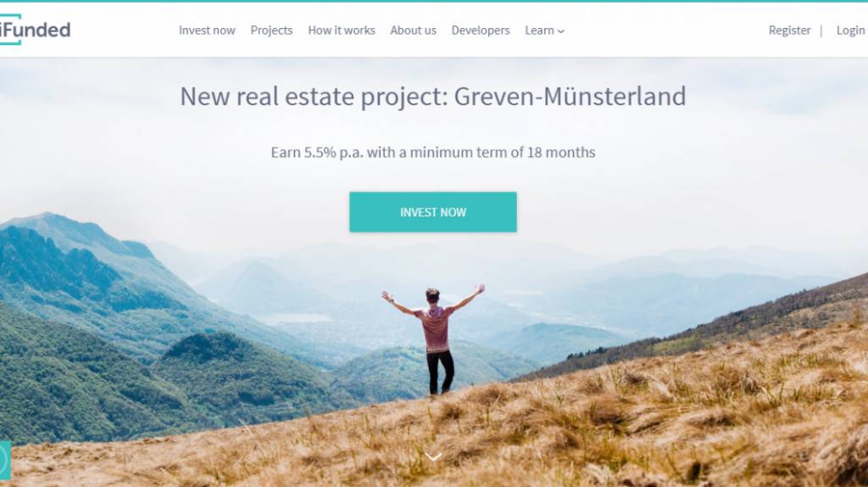
Task: Open the teal widget at bottom-left corner
Action: click(x=5, y=460)
